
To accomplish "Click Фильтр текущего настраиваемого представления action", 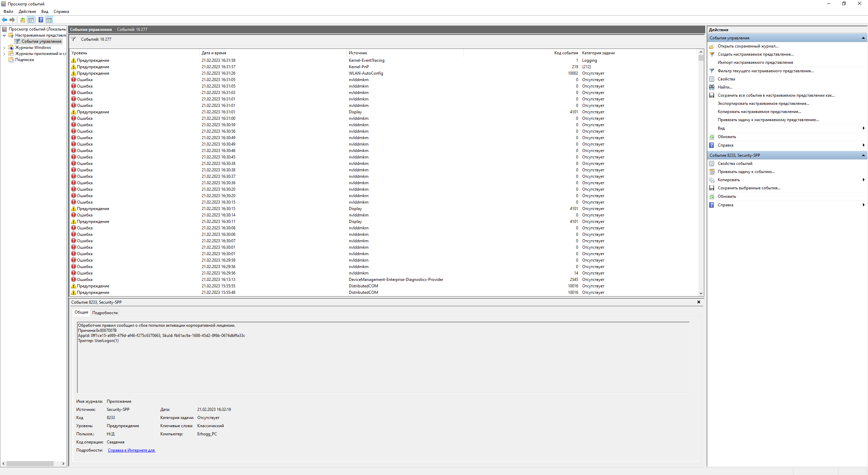I will point(765,71).
